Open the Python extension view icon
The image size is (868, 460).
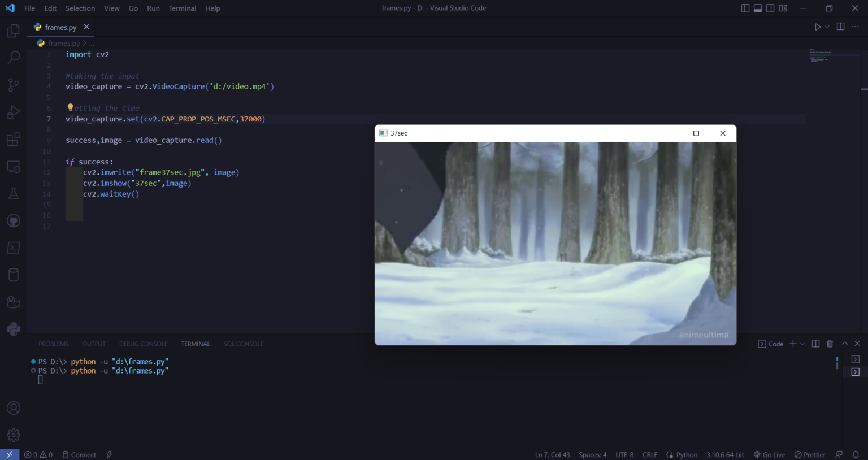[14, 328]
